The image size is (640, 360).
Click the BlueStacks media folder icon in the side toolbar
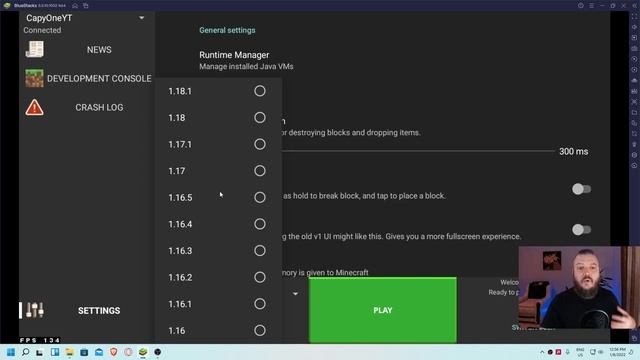[x=634, y=112]
